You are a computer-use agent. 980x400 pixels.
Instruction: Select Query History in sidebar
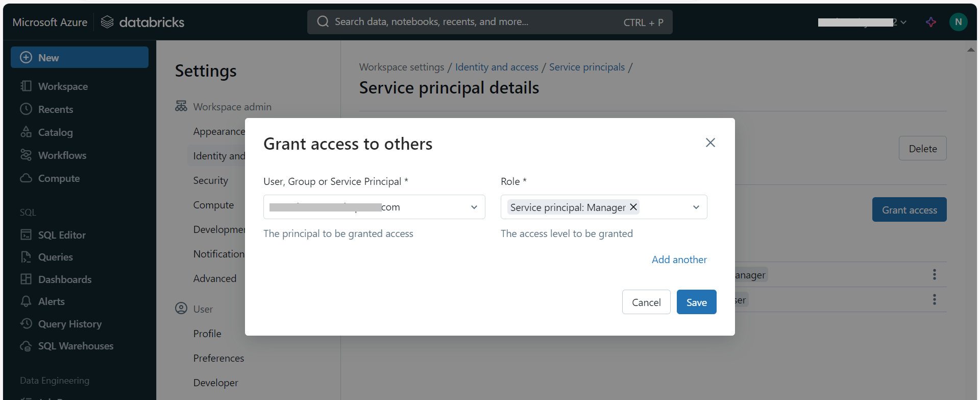pyautogui.click(x=69, y=324)
